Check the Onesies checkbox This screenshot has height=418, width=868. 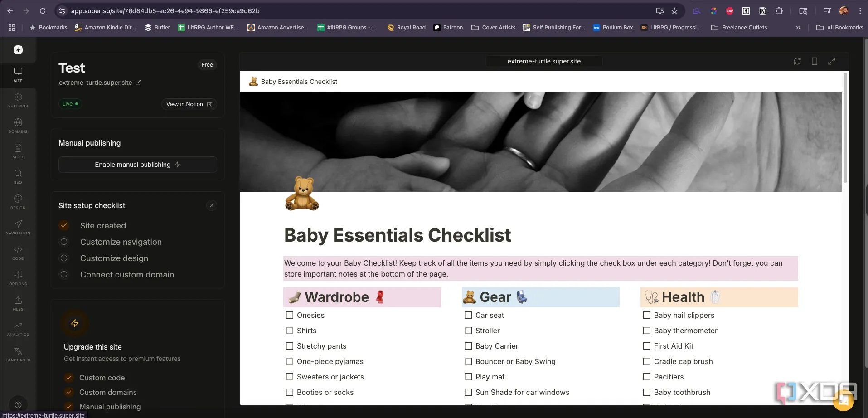(290, 315)
